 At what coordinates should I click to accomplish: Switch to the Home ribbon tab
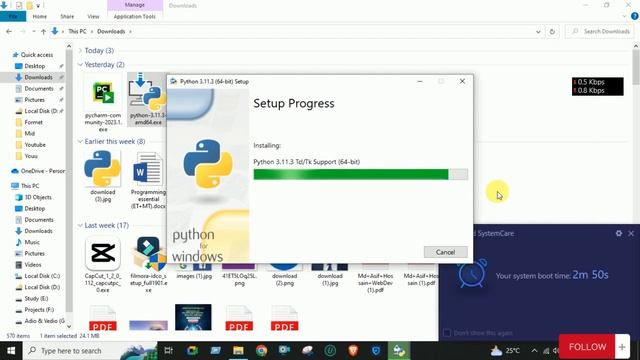coord(40,16)
